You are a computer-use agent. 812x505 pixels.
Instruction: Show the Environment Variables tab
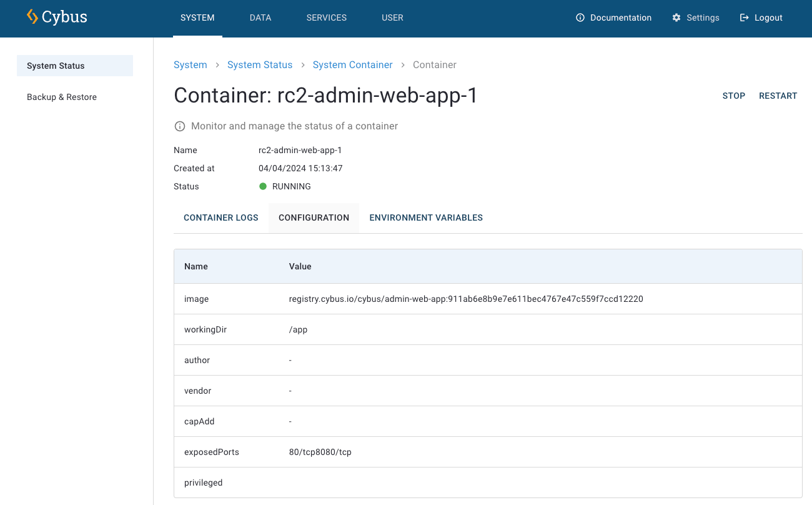[x=426, y=217]
